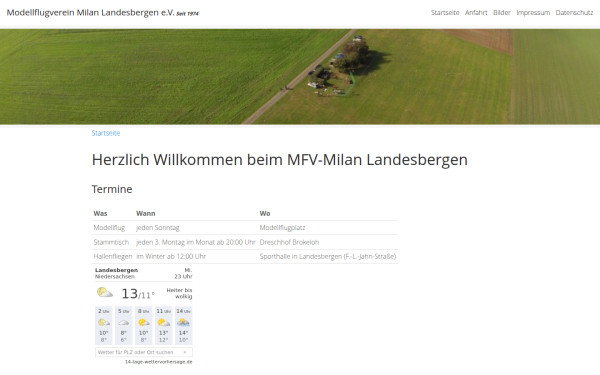The width and height of the screenshot is (600, 375).
Task: Click the 'Termine' heading
Action: (x=112, y=189)
